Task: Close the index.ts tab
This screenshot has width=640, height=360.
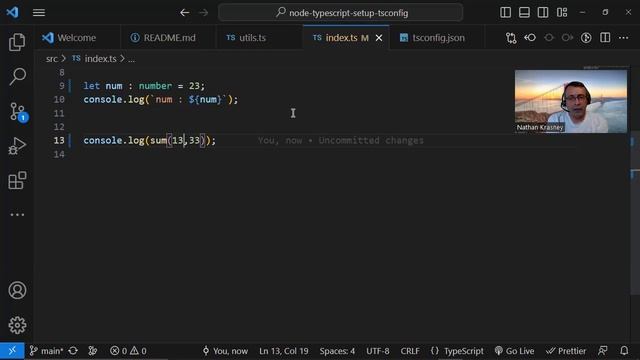Action: (x=379, y=38)
